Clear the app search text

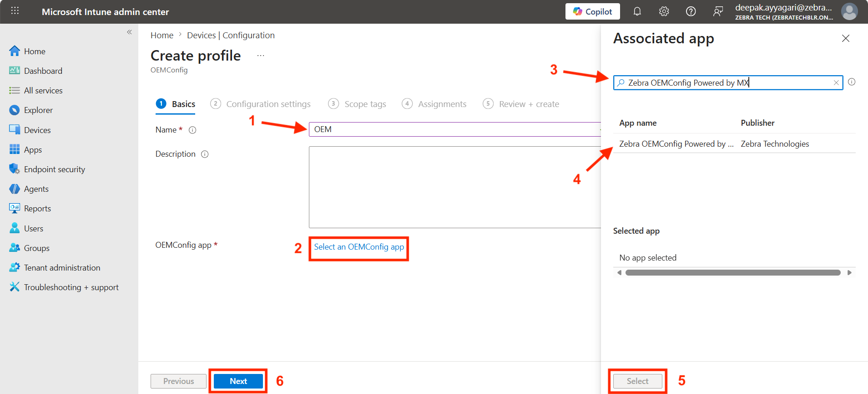836,82
